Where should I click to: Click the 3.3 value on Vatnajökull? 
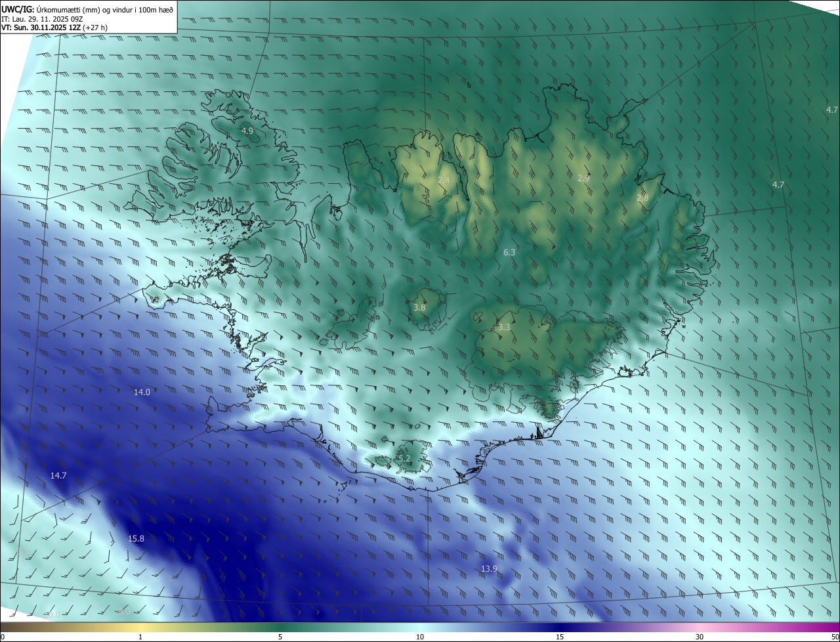pos(504,327)
